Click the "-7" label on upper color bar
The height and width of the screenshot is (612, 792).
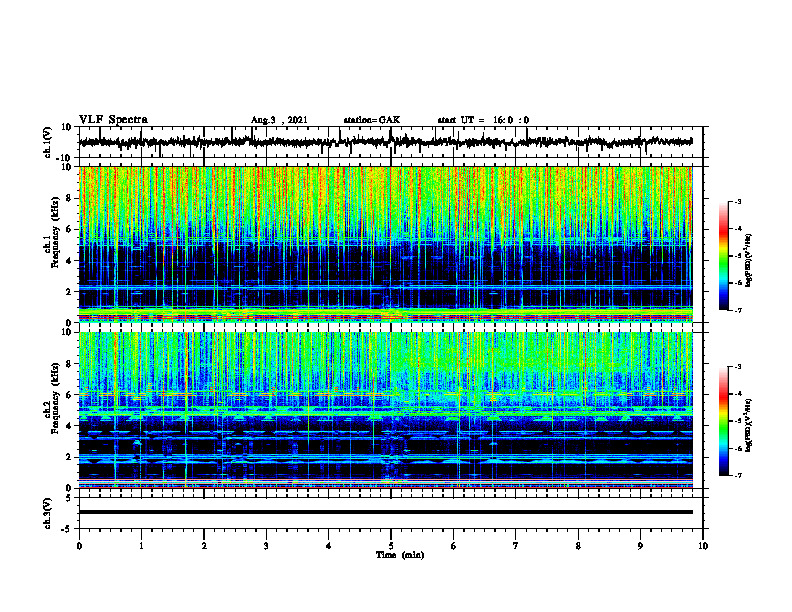coord(737,310)
